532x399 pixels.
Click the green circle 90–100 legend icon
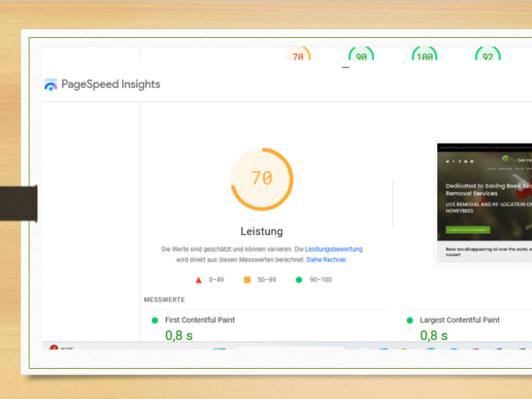click(x=299, y=280)
